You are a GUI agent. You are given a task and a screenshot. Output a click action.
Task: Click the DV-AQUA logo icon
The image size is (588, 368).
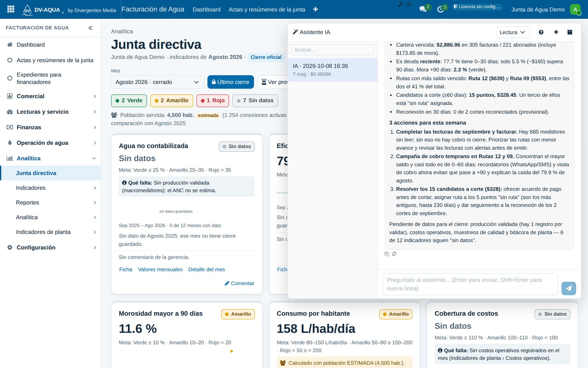(x=28, y=10)
